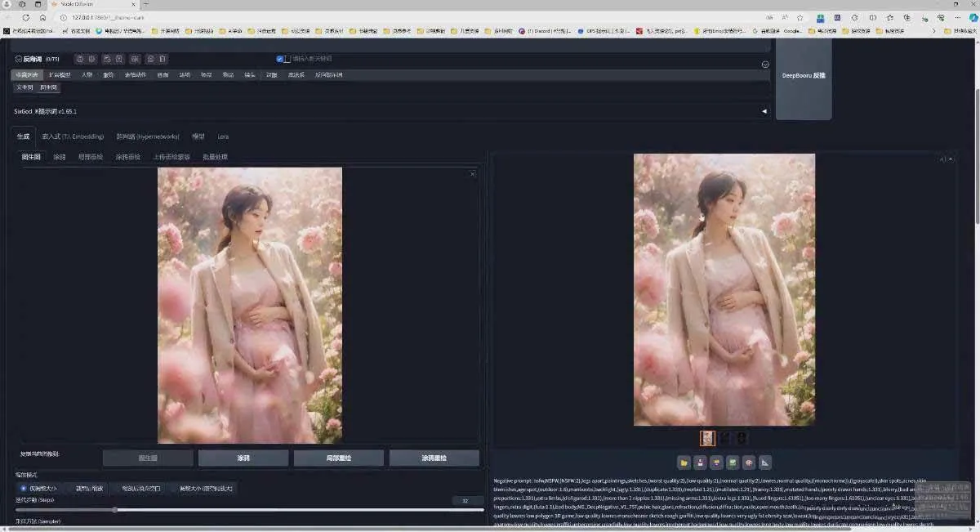
Task: Open the output folder icon below the gallery
Action: (684, 462)
